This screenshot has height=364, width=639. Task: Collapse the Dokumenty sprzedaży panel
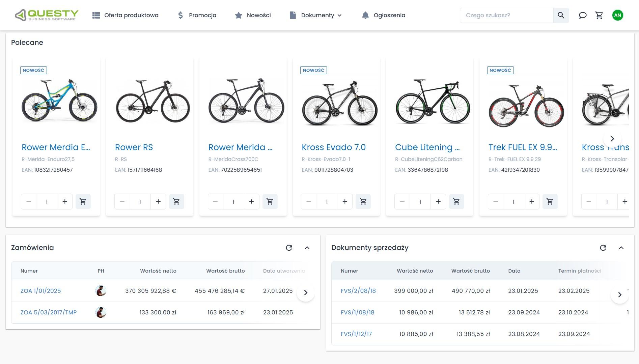(x=621, y=248)
